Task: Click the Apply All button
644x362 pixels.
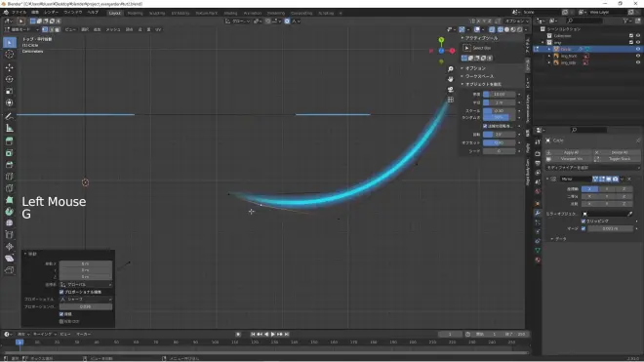Action: coord(569,152)
